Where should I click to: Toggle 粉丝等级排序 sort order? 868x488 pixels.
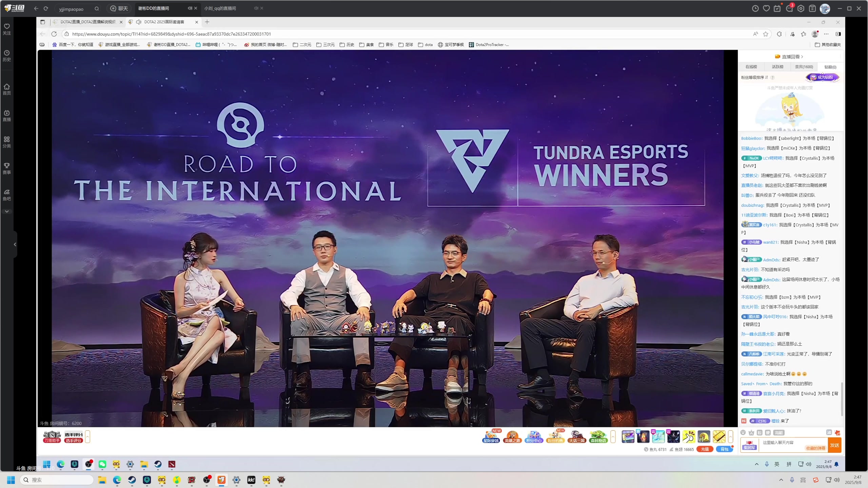755,77
